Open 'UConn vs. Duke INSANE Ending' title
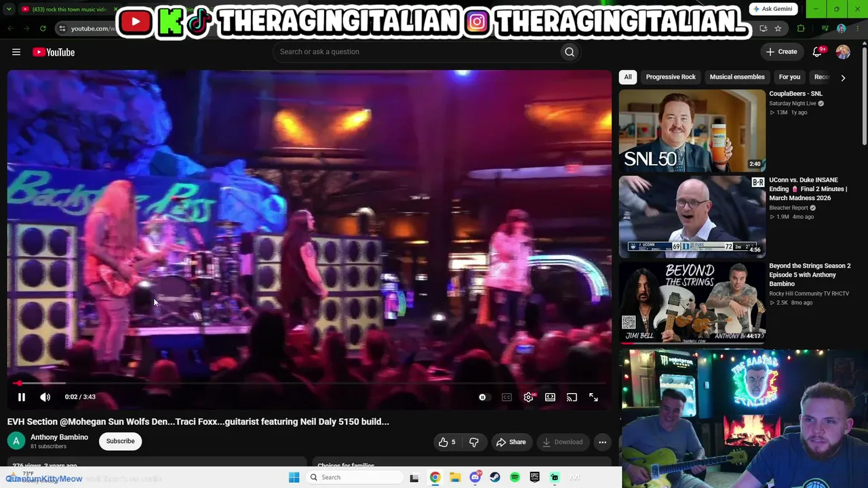The image size is (868, 488). pos(808,189)
